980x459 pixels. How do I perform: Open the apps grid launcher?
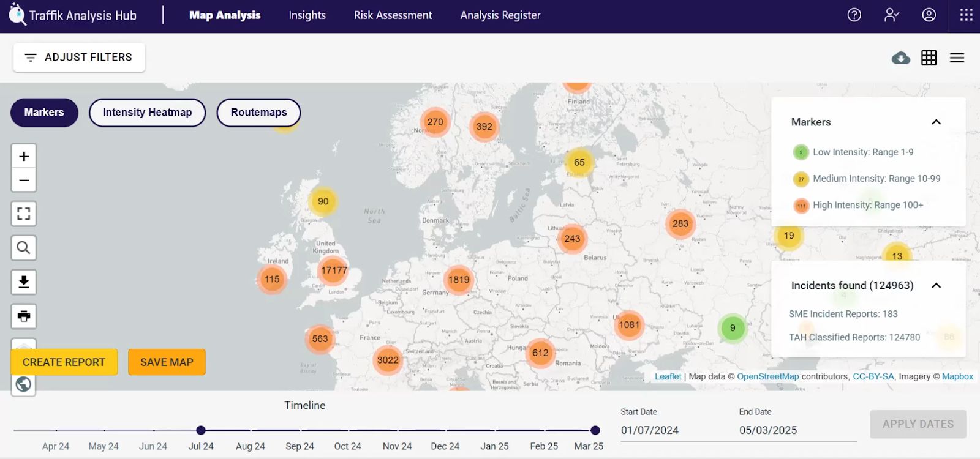coord(966,15)
